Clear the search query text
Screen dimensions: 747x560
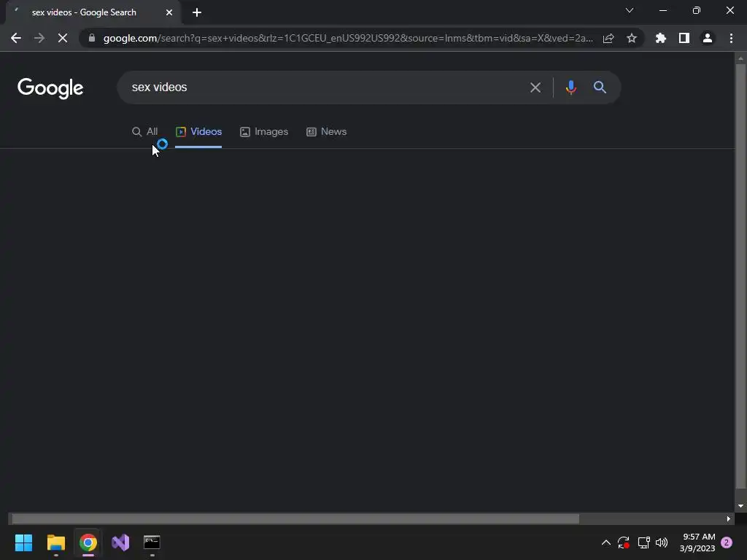pyautogui.click(x=535, y=87)
